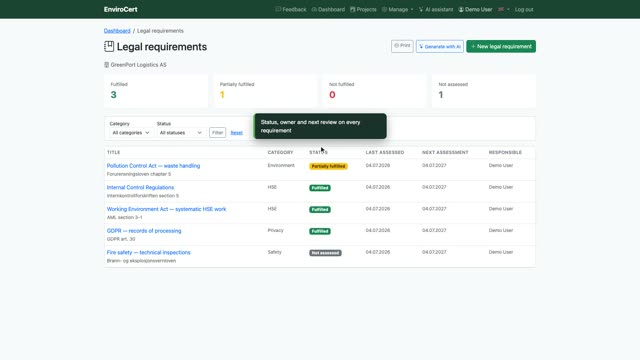Click the NEXT ASSESSMENT column header
Screen dimensions: 640x360
tap(445, 152)
